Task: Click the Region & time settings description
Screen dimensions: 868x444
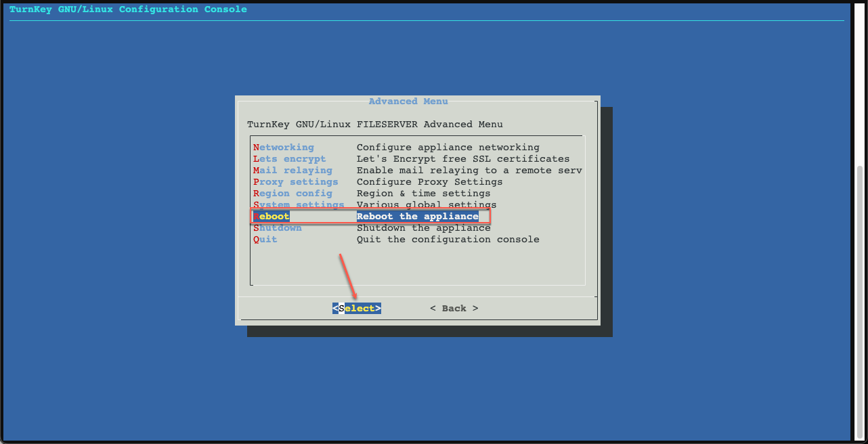Action: 423,193
